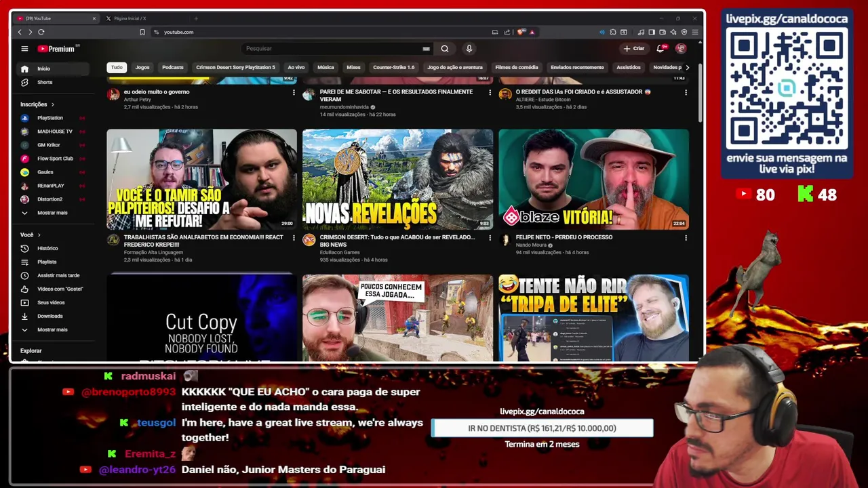Select the Tudo filter chip
Viewport: 868px width, 488px height.
pos(117,67)
